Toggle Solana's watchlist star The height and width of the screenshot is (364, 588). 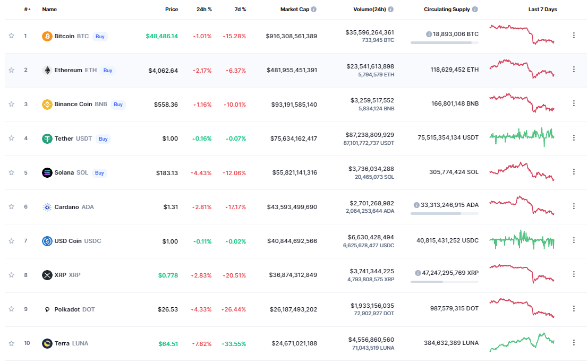pos(12,172)
